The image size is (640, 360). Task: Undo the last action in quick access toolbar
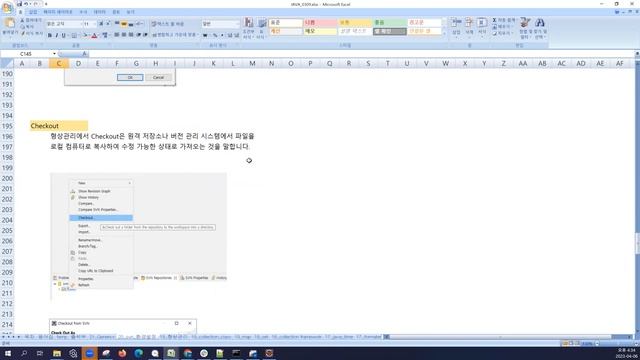tap(26, 4)
